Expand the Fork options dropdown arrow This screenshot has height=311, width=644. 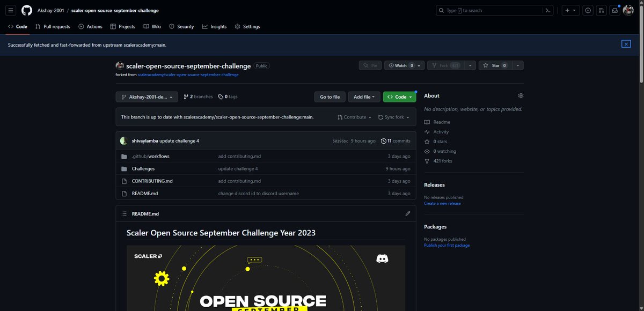click(x=471, y=65)
